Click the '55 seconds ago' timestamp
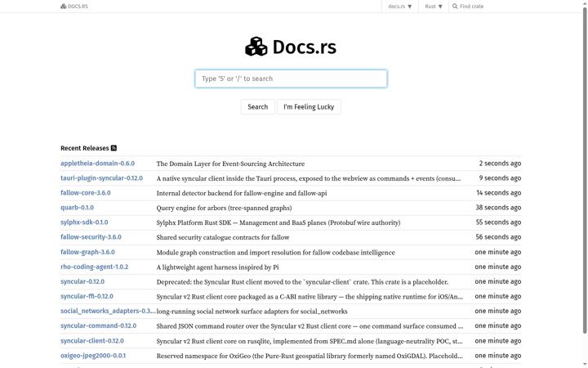The width and height of the screenshot is (588, 368). click(498, 222)
